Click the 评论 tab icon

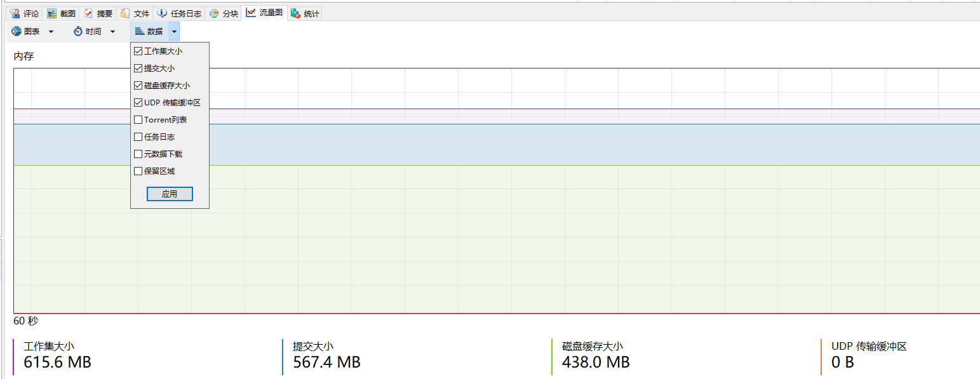15,13
